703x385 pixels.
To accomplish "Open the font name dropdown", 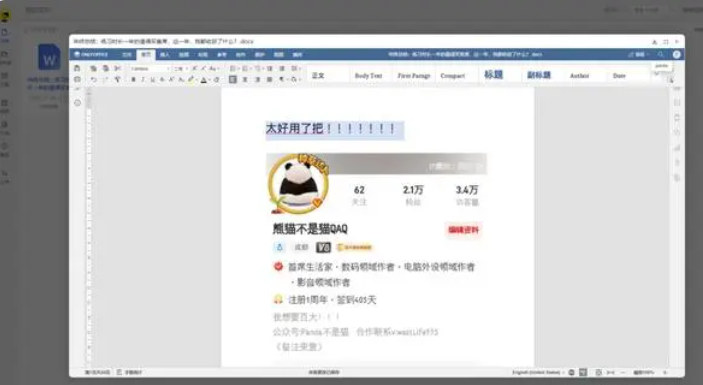I will pos(150,69).
